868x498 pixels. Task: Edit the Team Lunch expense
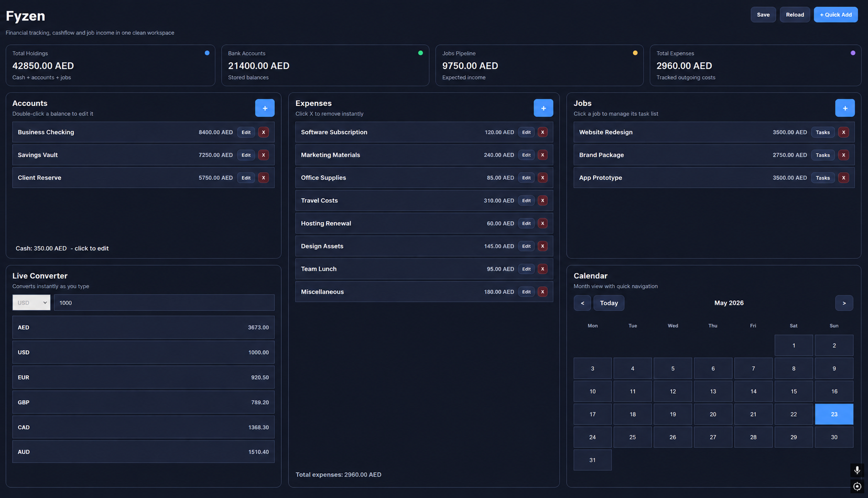(x=526, y=269)
